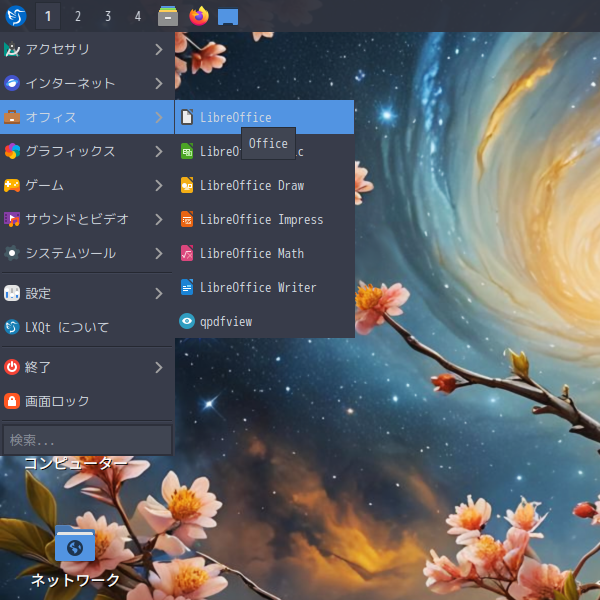Expand the オフィス submenu arrow

coord(159,117)
